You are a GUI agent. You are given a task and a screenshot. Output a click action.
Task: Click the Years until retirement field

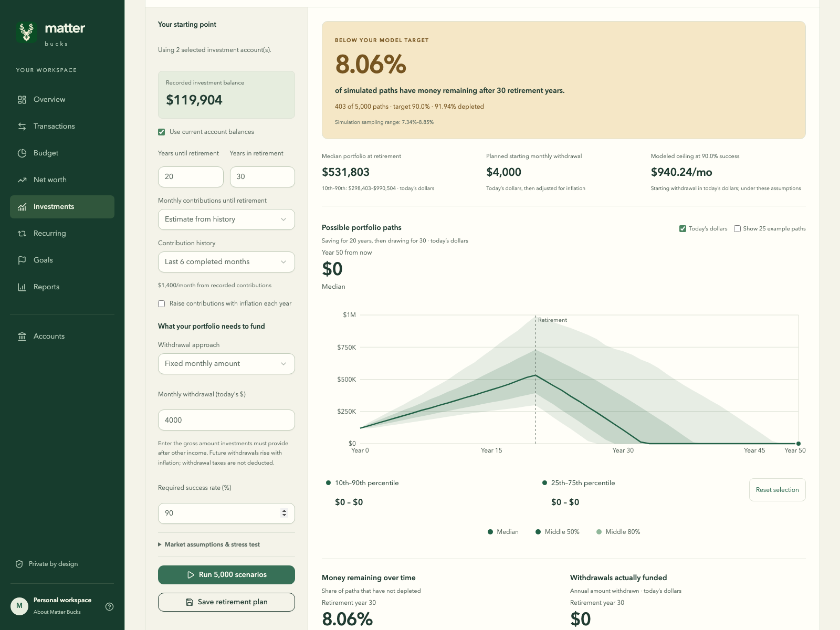(x=191, y=177)
